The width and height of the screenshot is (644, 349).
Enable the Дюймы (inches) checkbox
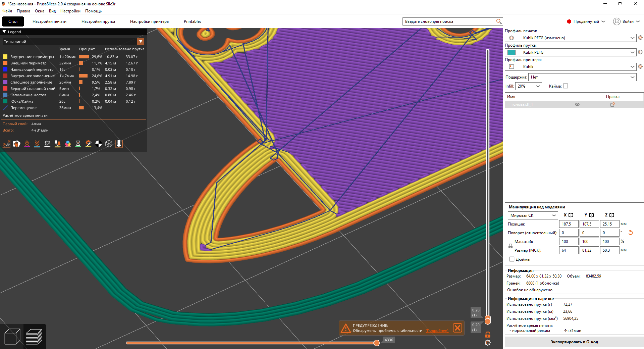(512, 259)
